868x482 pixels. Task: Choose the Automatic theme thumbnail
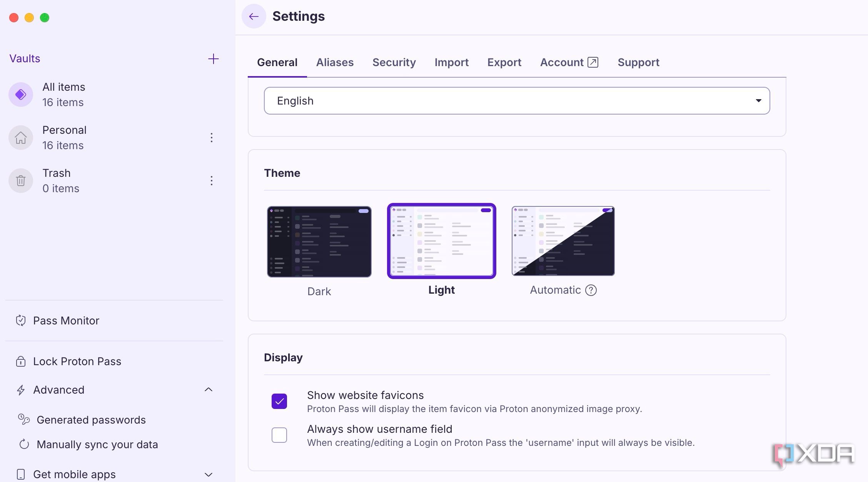563,241
